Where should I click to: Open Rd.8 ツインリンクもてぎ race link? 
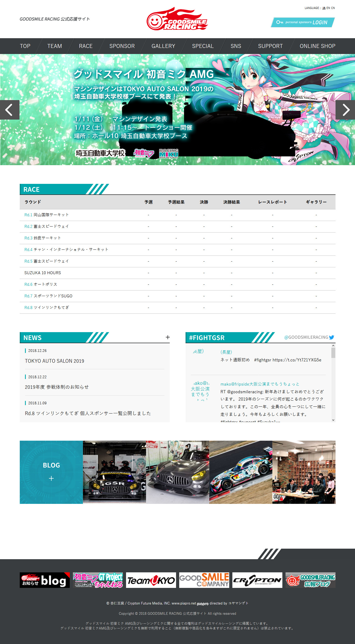click(x=47, y=308)
